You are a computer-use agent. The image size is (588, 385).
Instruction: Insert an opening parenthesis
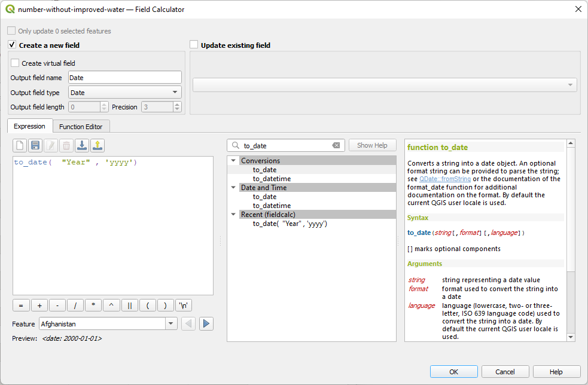147,305
